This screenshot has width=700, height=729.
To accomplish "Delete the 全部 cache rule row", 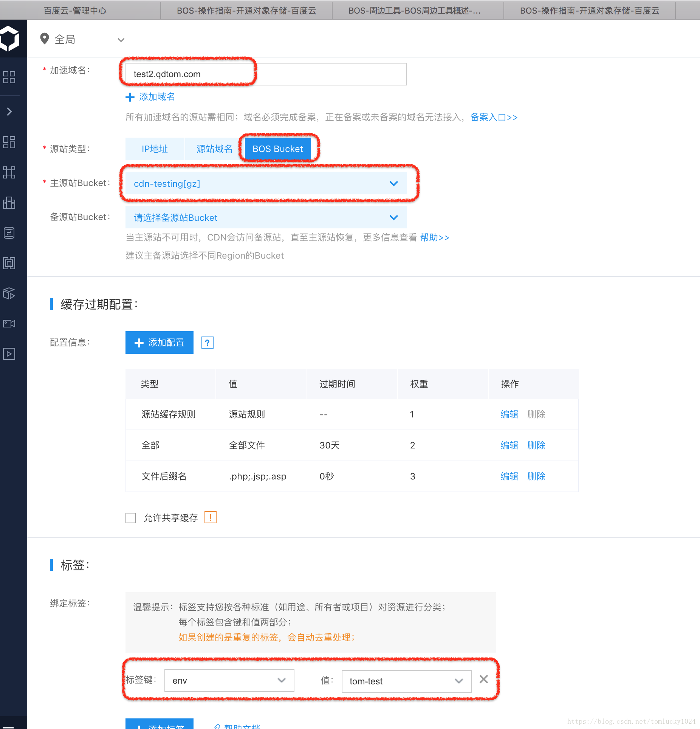I will (x=536, y=445).
